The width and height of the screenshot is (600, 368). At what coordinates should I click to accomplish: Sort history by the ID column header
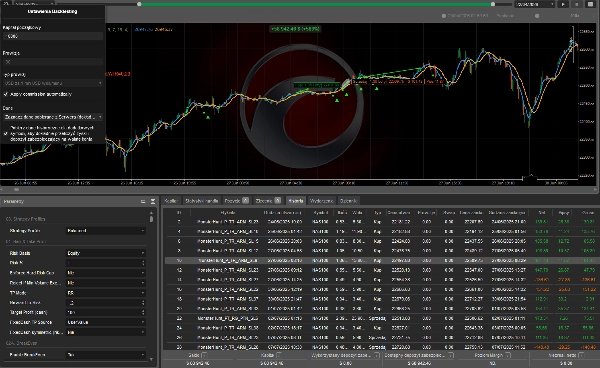coord(178,212)
